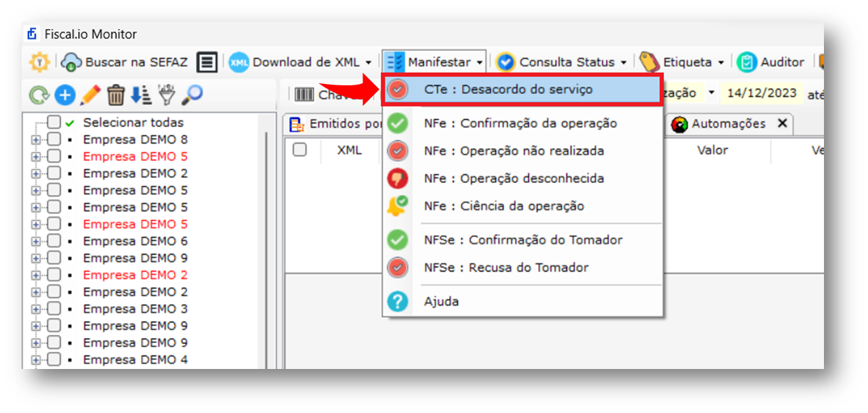Click the trash delete icon
The height and width of the screenshot is (413, 868).
pyautogui.click(x=116, y=95)
